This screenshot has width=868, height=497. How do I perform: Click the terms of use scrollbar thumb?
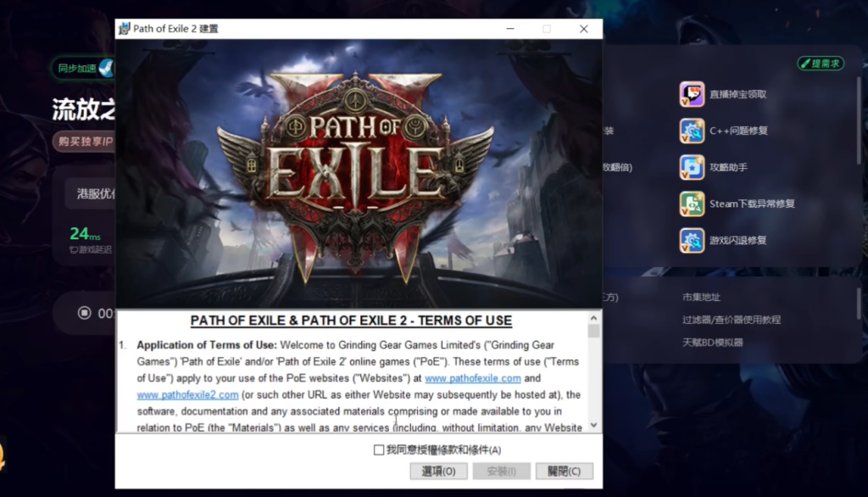593,332
